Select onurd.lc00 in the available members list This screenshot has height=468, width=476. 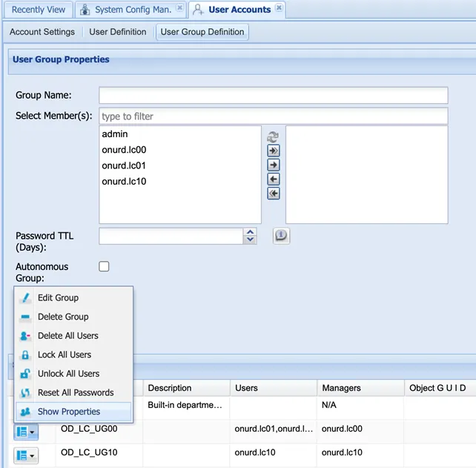point(179,150)
